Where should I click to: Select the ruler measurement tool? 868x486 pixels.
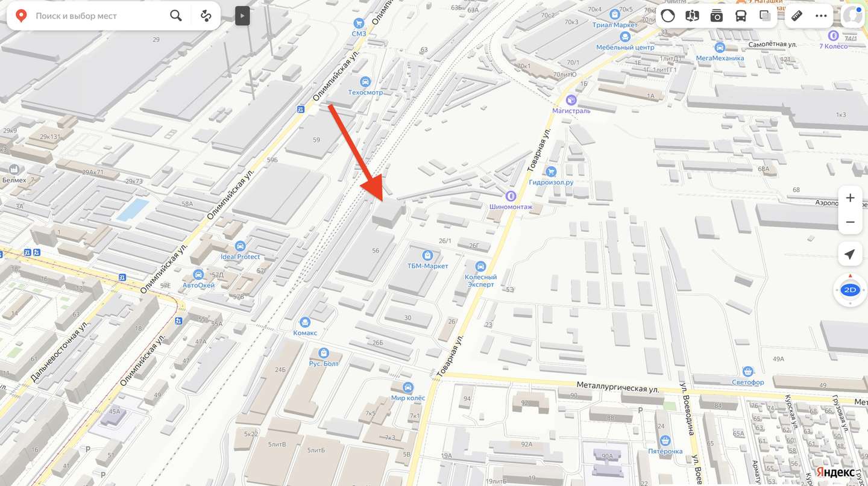click(797, 16)
